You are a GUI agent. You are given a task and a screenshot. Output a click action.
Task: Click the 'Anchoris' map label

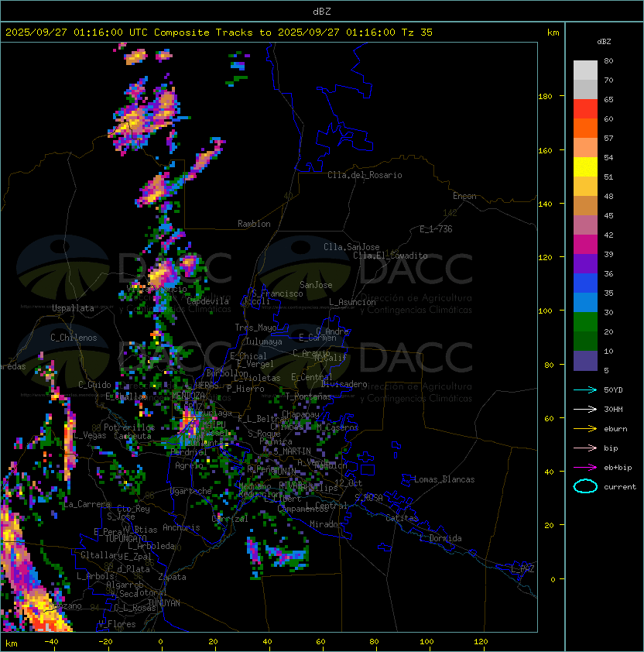pos(181,527)
